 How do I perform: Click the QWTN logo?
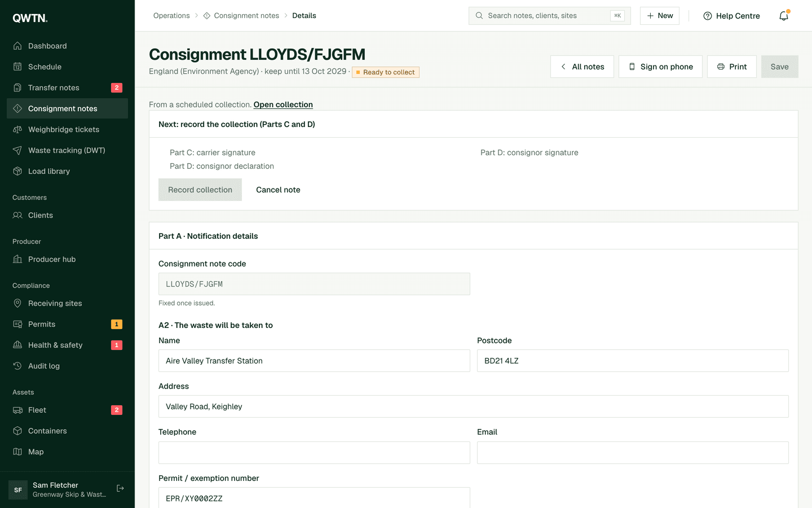pyautogui.click(x=30, y=18)
